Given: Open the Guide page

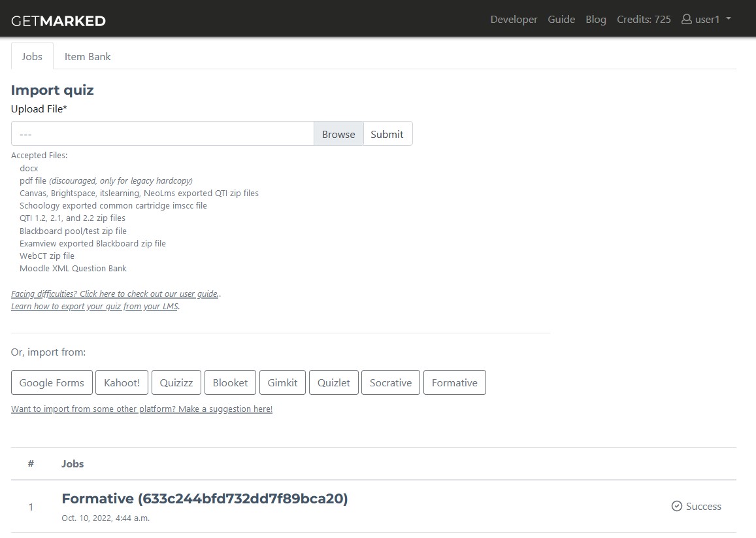Looking at the screenshot, I should pyautogui.click(x=561, y=20).
